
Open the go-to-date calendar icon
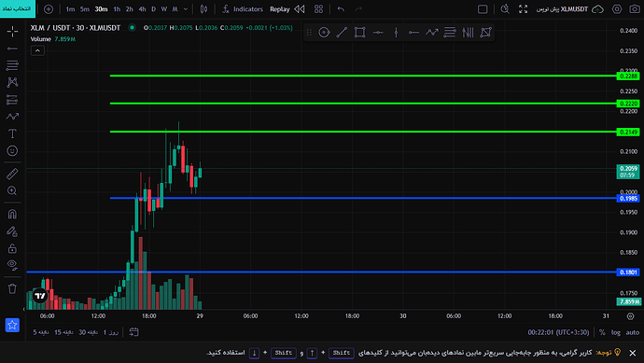133,332
